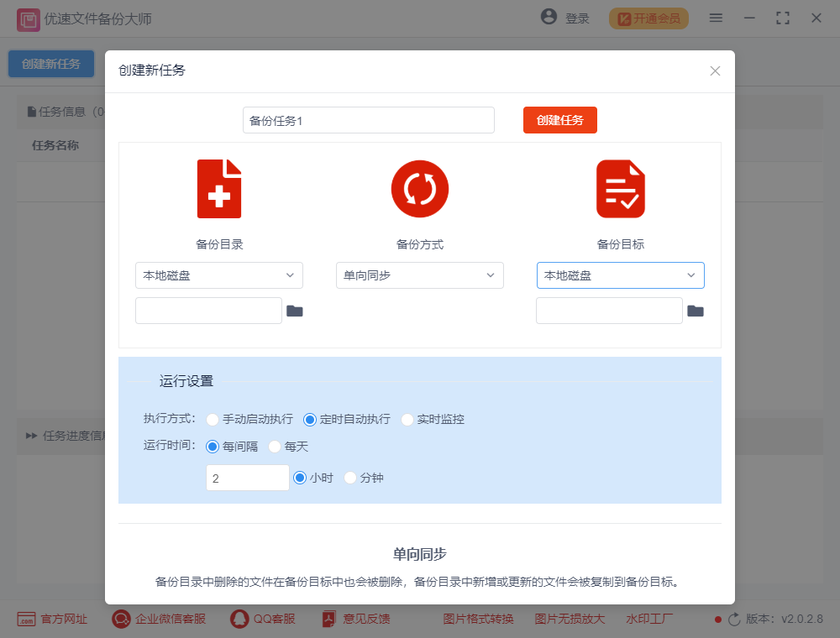Click the 创建任务 button
The height and width of the screenshot is (638, 840).
pos(559,120)
